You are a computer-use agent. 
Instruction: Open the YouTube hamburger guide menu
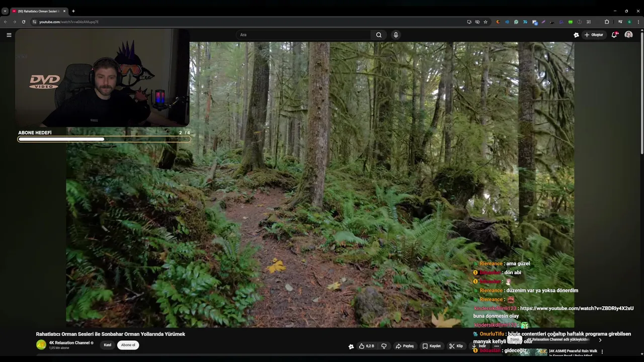(9, 35)
